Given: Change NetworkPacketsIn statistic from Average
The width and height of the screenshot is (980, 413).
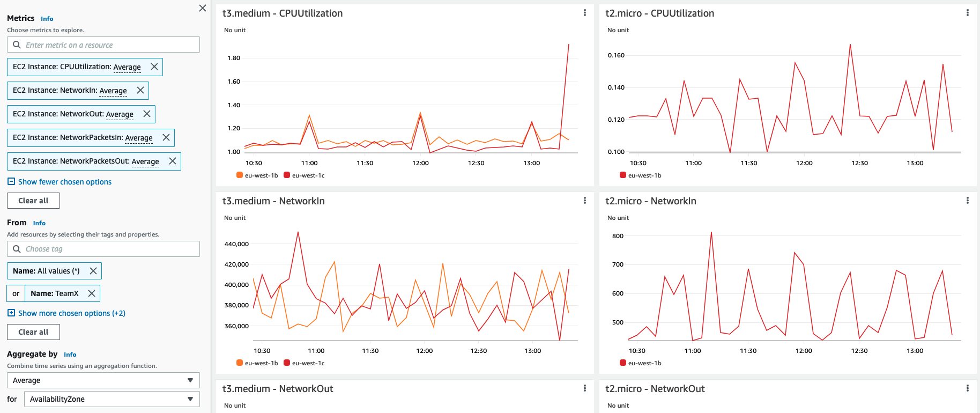Looking at the screenshot, I should click(x=139, y=138).
